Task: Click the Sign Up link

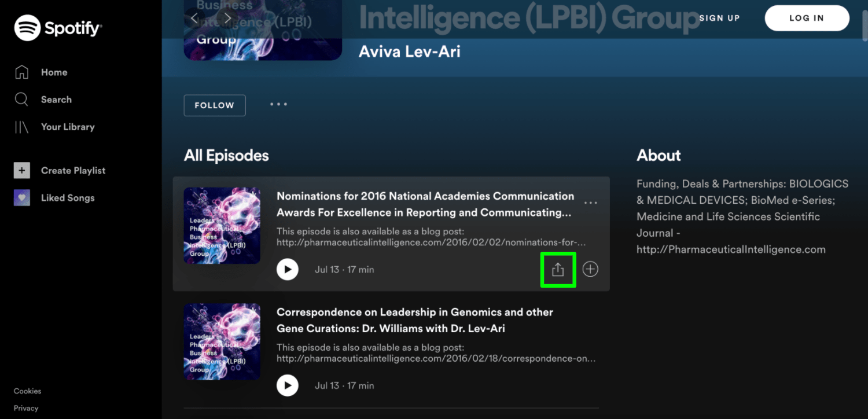Action: point(719,18)
